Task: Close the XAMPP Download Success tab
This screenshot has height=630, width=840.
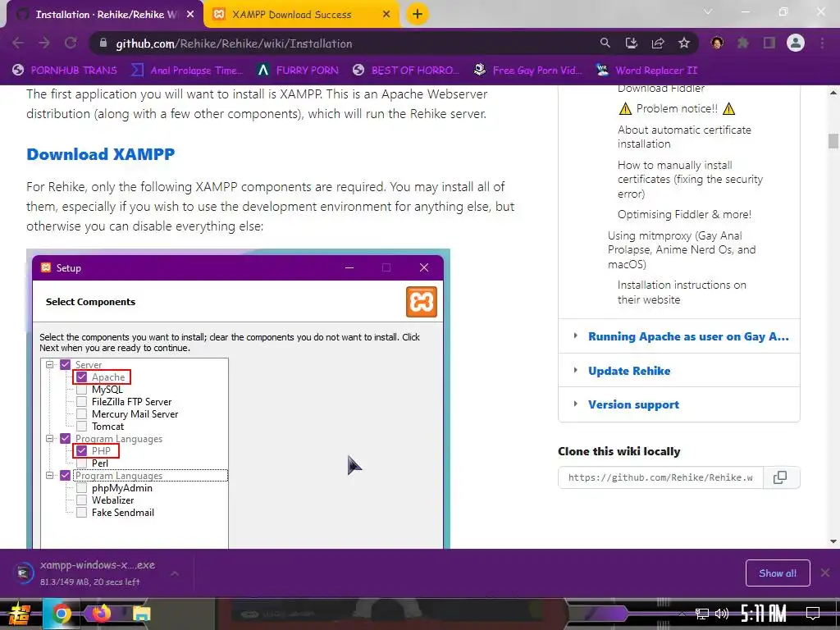Action: [386, 15]
